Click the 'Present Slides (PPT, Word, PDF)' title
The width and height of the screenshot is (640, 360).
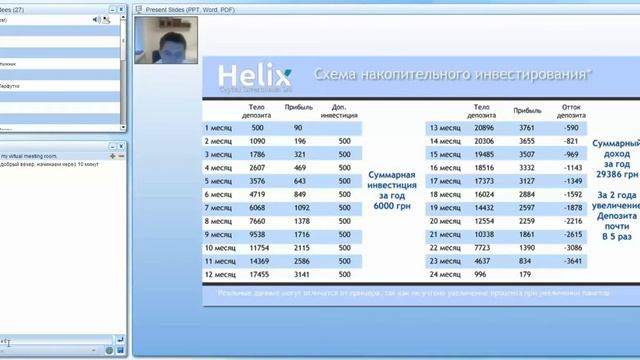coord(190,9)
